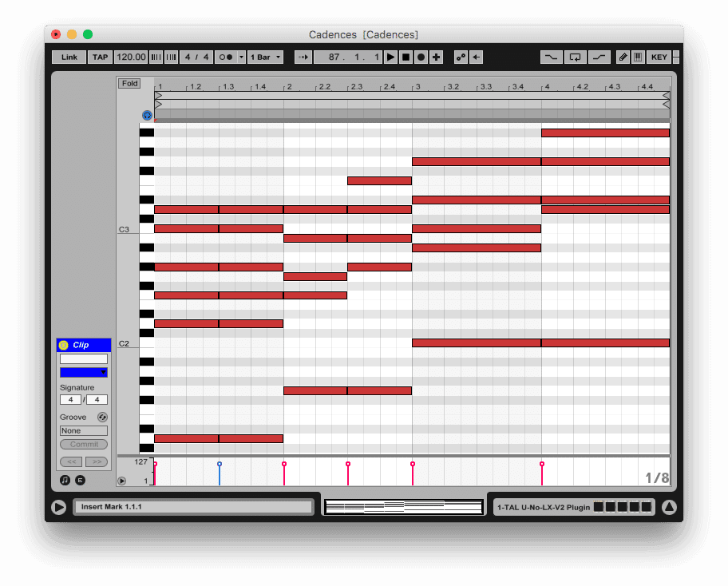Screen dimensions: 728x586
Task: Click the Re-Enable Automation arrow button
Action: click(477, 57)
